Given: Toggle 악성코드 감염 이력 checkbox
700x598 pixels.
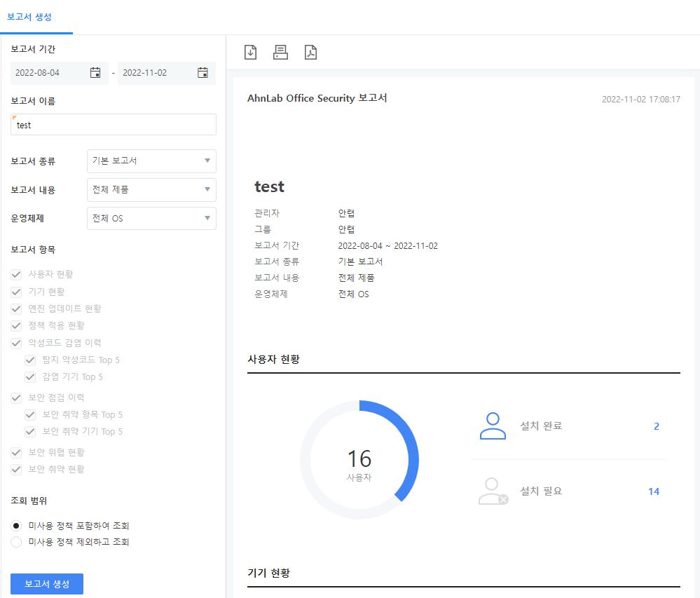Looking at the screenshot, I should (x=16, y=344).
